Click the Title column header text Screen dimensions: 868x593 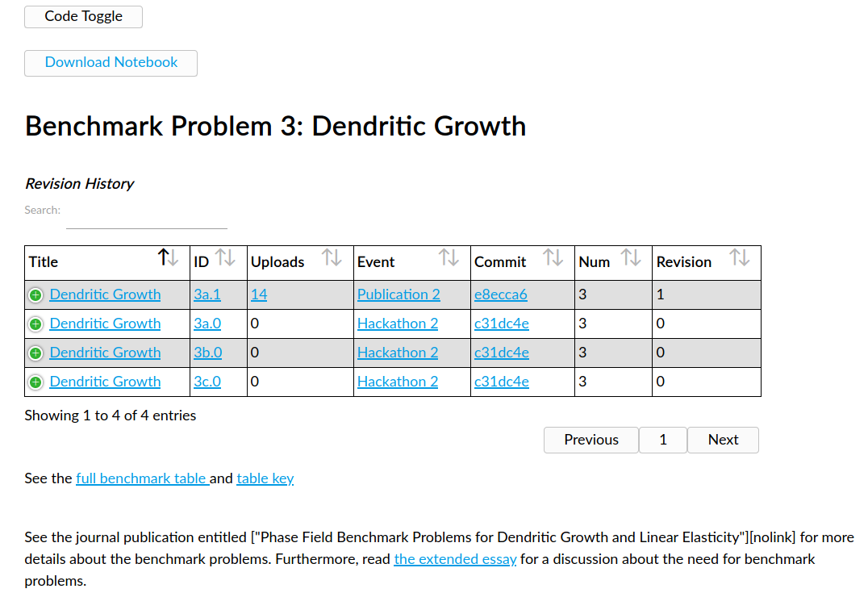(44, 262)
